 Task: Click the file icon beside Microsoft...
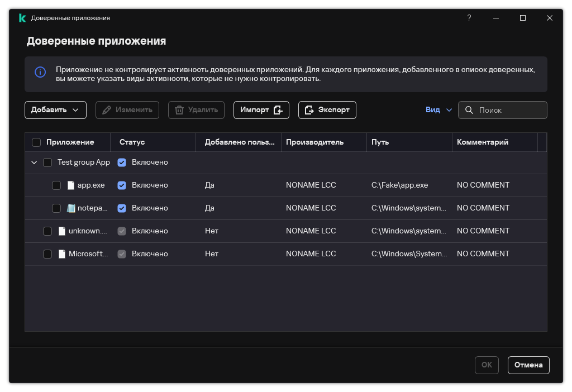(x=62, y=254)
